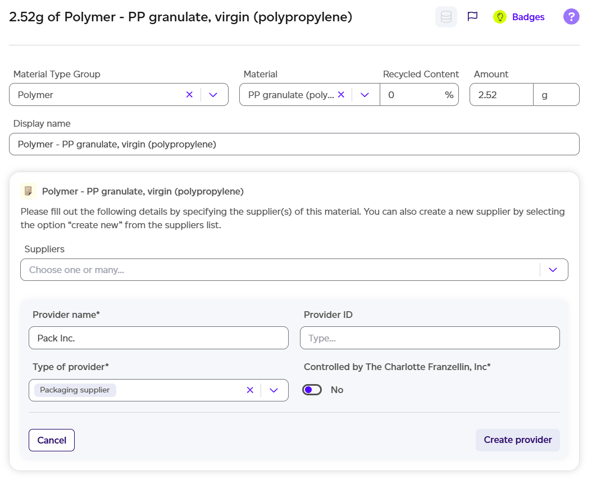Clear the PP granulate material selection

[x=341, y=95]
